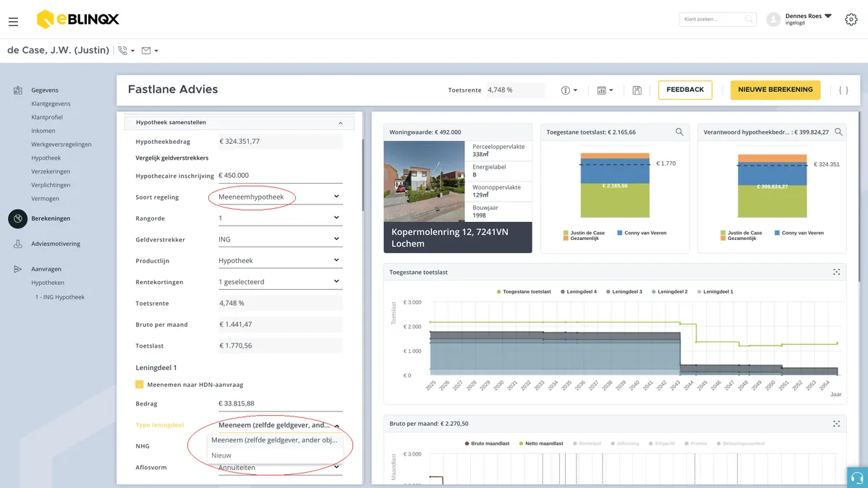
Task: Click the Klant zoeken search field
Action: tap(718, 20)
